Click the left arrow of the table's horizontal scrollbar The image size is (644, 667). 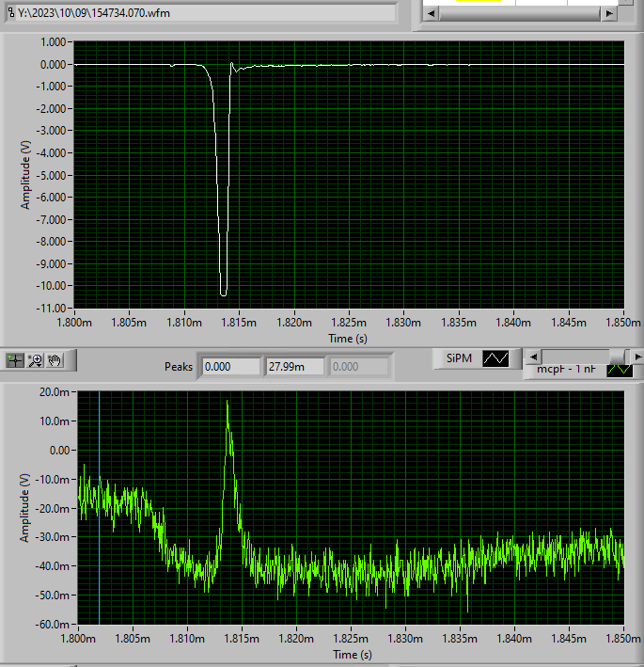coord(431,13)
